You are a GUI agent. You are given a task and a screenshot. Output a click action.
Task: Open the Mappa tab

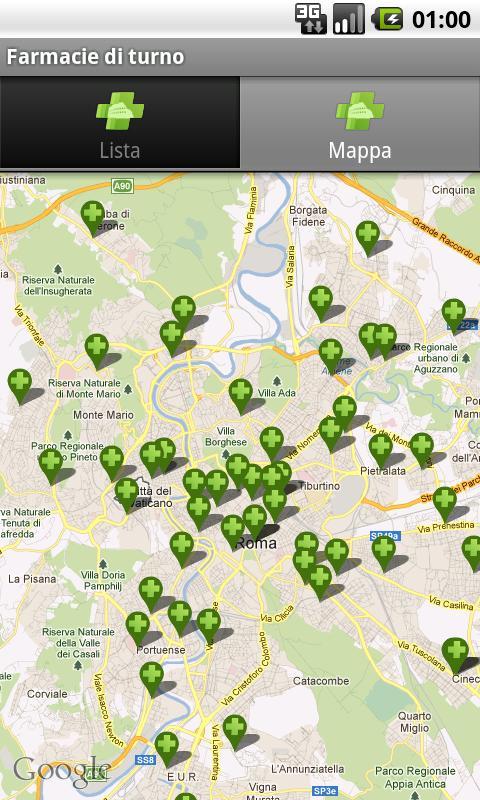360,123
